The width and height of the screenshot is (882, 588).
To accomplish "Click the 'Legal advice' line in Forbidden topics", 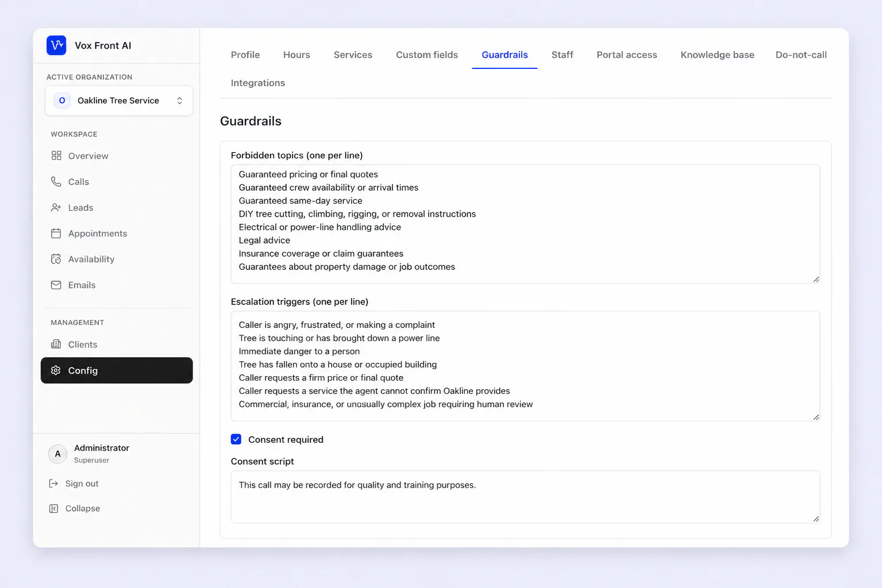I will 264,240.
